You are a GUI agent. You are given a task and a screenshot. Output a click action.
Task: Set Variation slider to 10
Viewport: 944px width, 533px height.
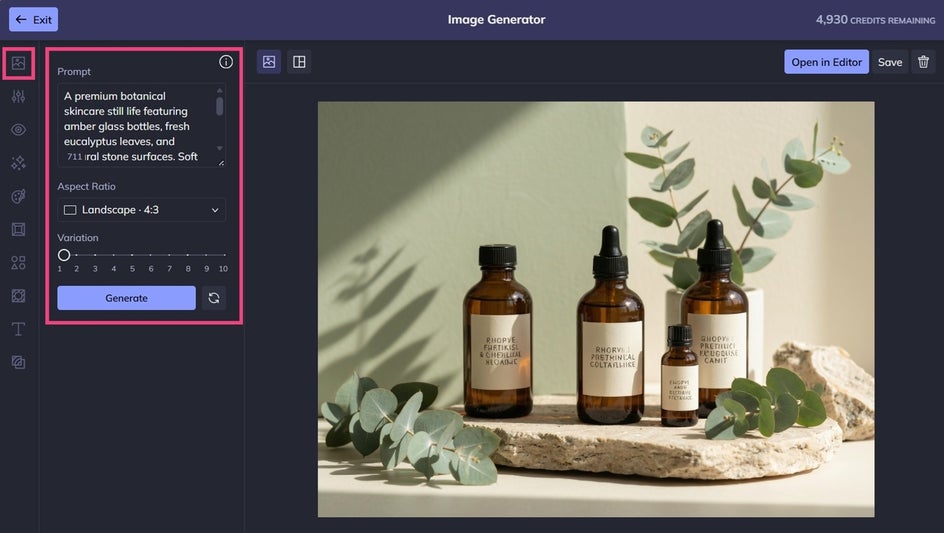point(224,255)
